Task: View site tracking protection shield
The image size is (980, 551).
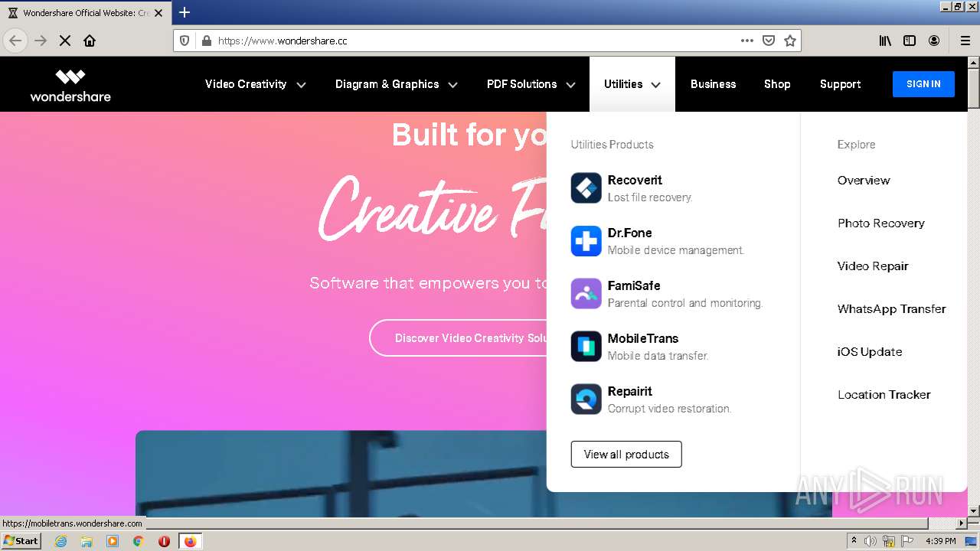Action: [185, 41]
